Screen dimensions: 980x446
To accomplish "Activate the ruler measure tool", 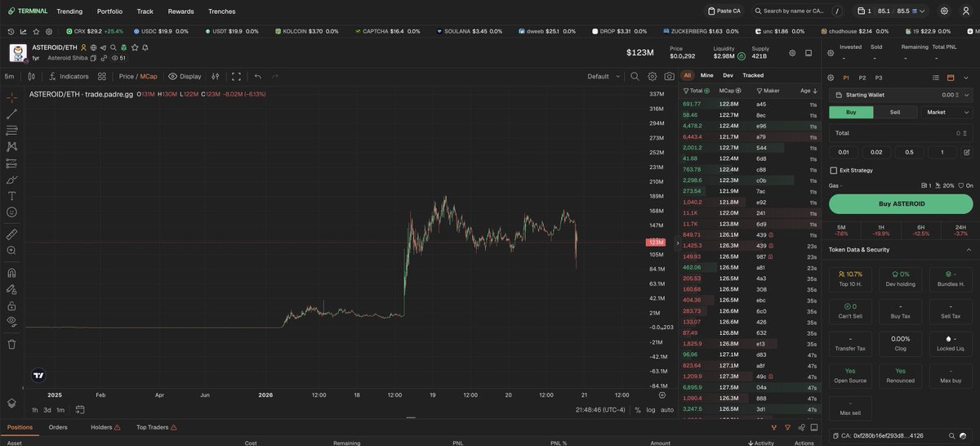I will 12,234.
